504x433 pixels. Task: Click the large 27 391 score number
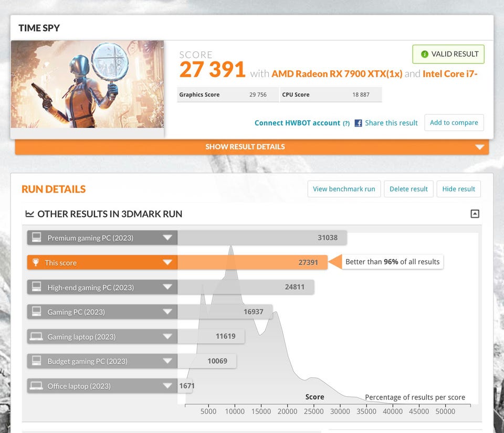213,69
